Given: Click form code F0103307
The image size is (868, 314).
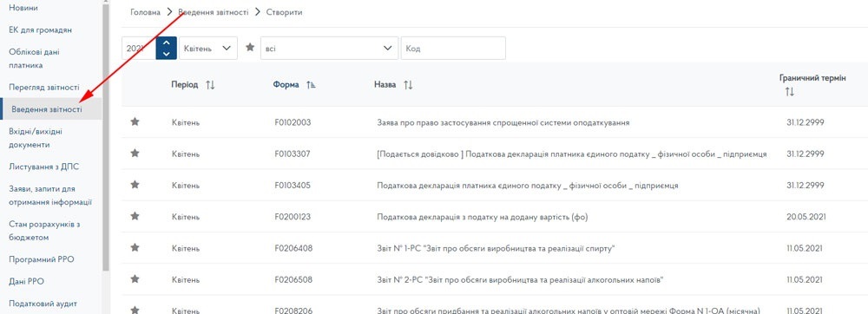Looking at the screenshot, I should (293, 154).
